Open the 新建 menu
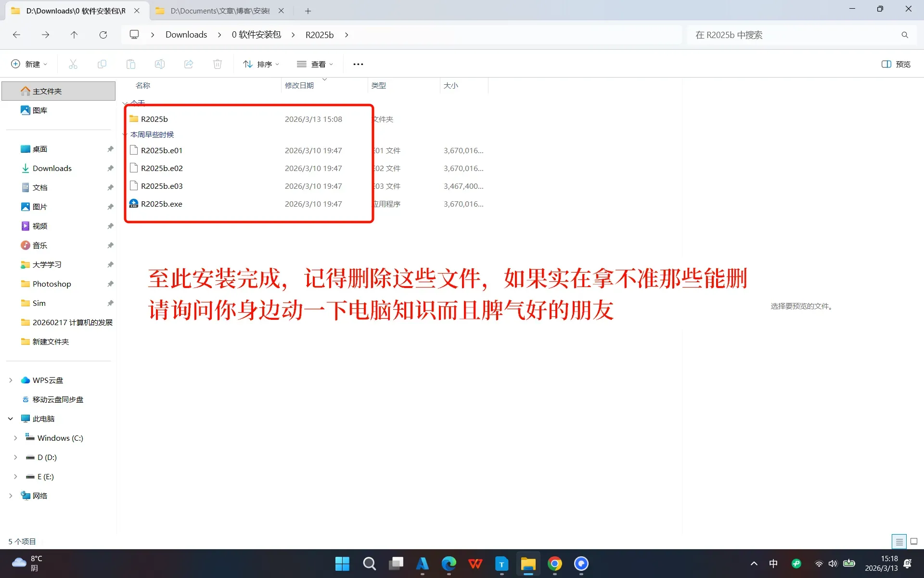The height and width of the screenshot is (578, 924). tap(28, 64)
